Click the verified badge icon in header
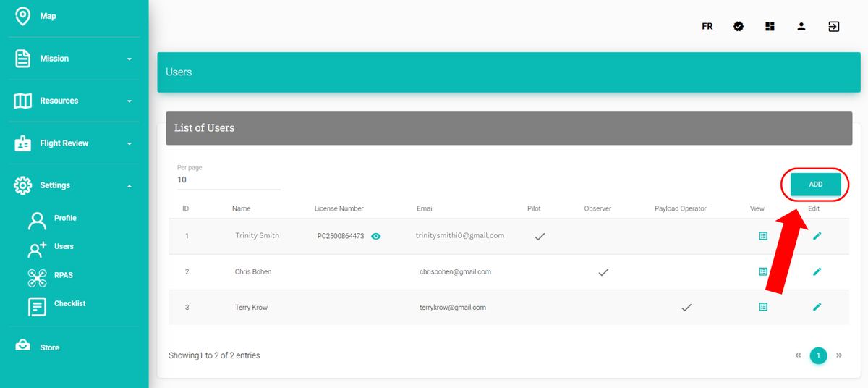The image size is (868, 388). point(739,27)
